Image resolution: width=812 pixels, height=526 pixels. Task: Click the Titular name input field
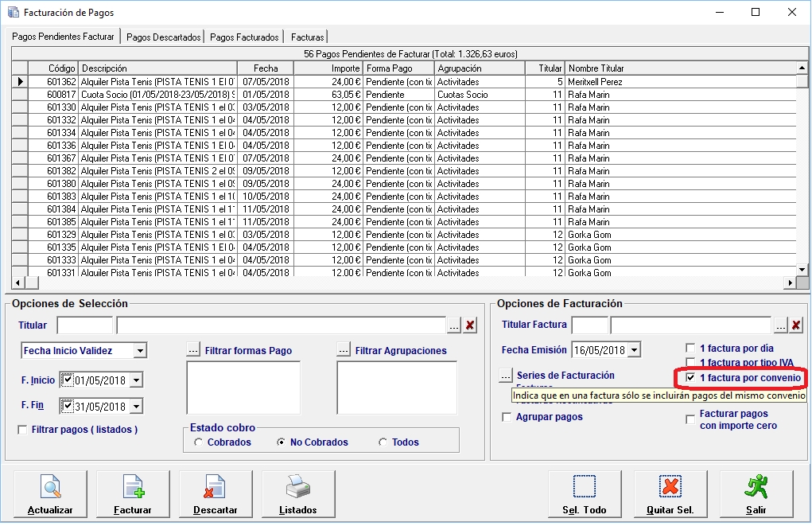coord(282,325)
